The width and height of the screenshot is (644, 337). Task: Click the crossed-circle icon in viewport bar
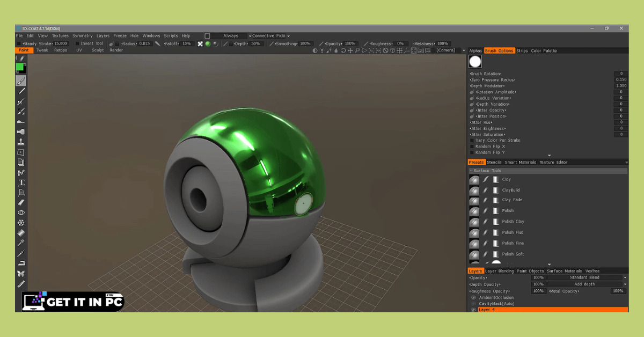coord(385,50)
